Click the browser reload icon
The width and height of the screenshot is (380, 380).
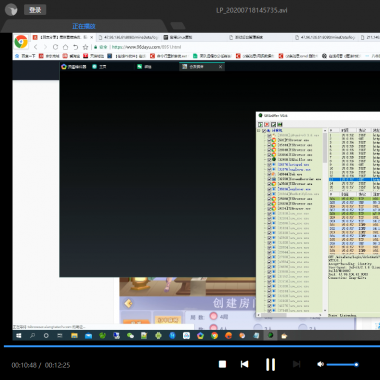55,47
